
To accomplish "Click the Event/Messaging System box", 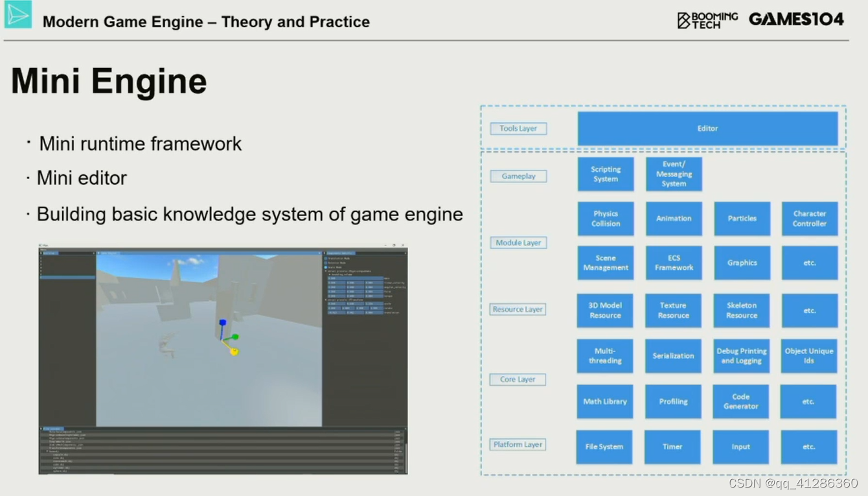I will pyautogui.click(x=674, y=174).
